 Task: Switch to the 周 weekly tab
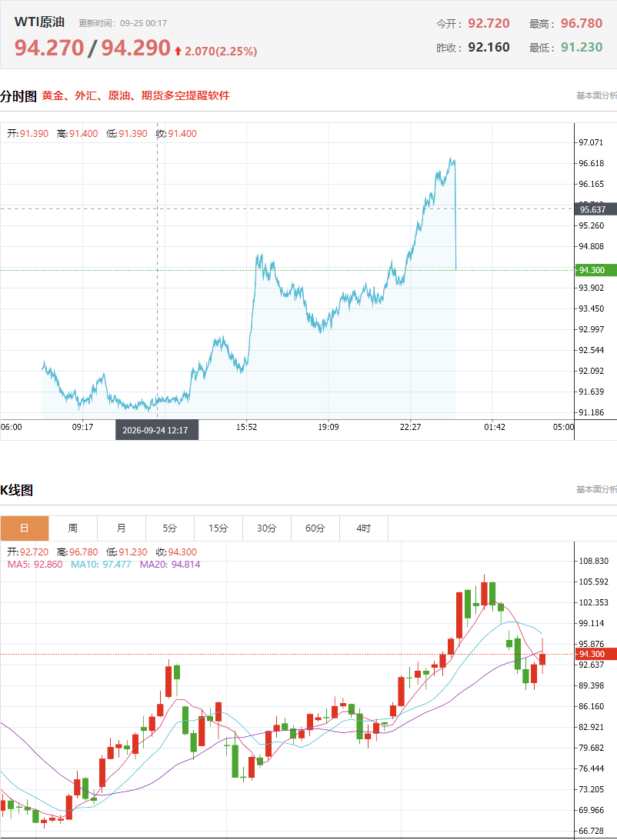tap(73, 528)
